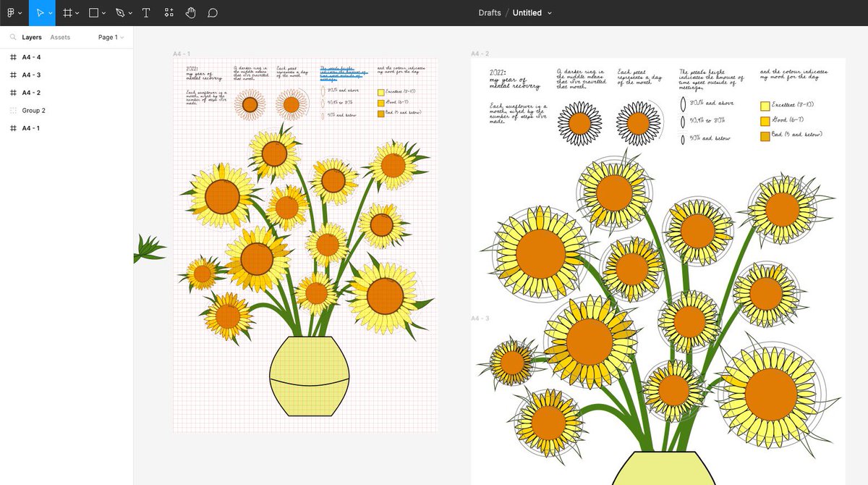Screen dimensions: 868x485
Task: Select the A4 - 3 layer
Action: click(67, 75)
